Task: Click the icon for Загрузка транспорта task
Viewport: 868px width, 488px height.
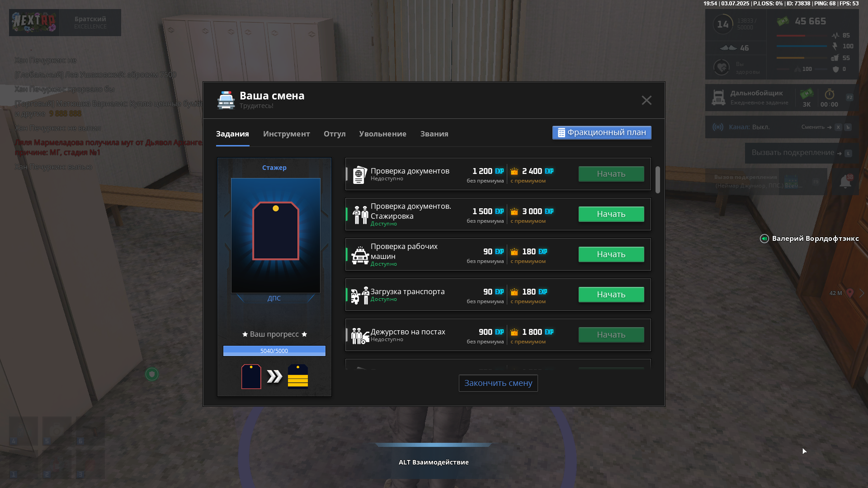Action: click(x=360, y=296)
